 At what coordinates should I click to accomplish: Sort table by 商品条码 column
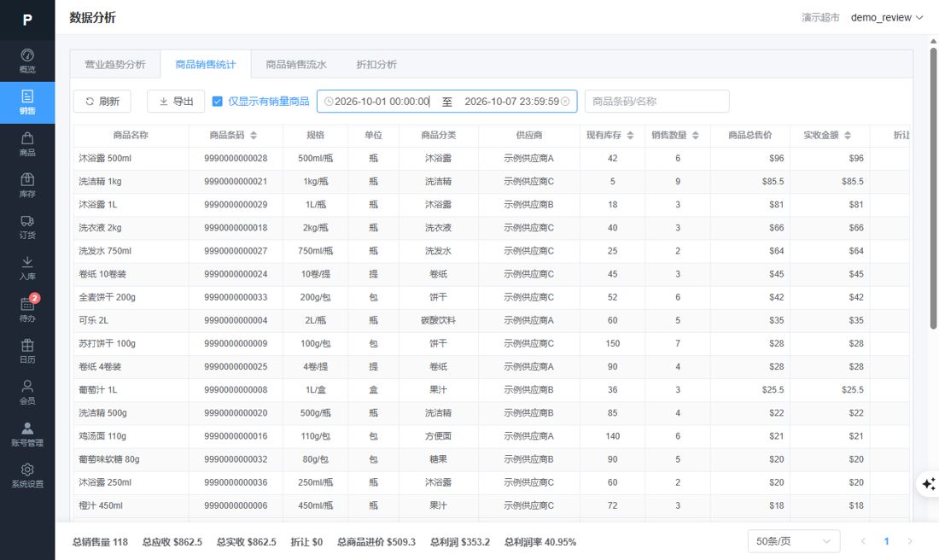pos(254,136)
